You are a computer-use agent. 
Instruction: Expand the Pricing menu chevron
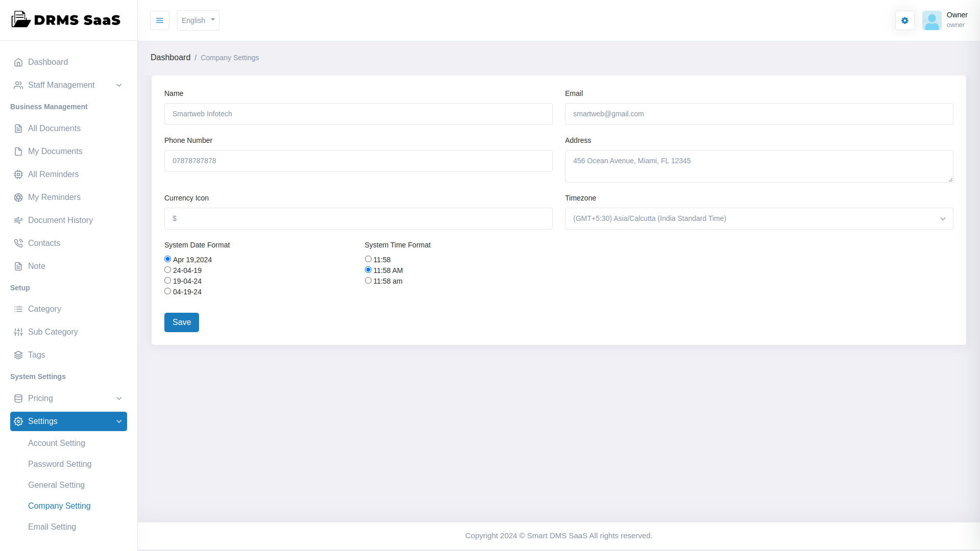119,398
